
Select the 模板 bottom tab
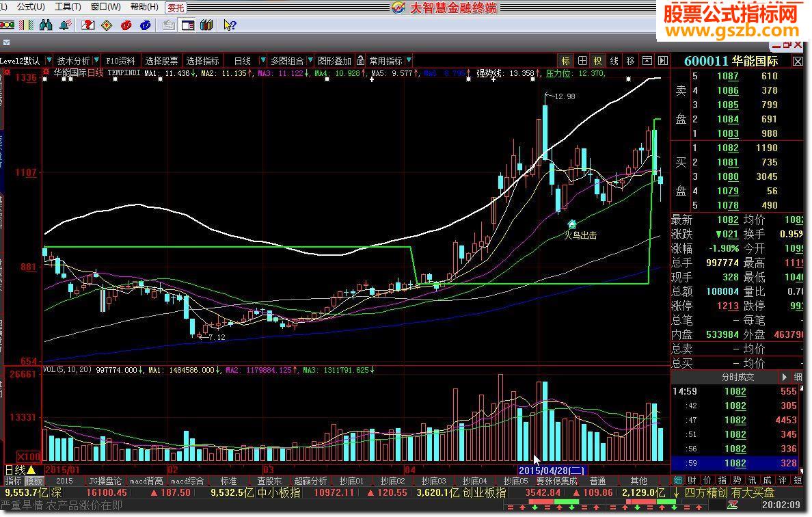(33, 481)
